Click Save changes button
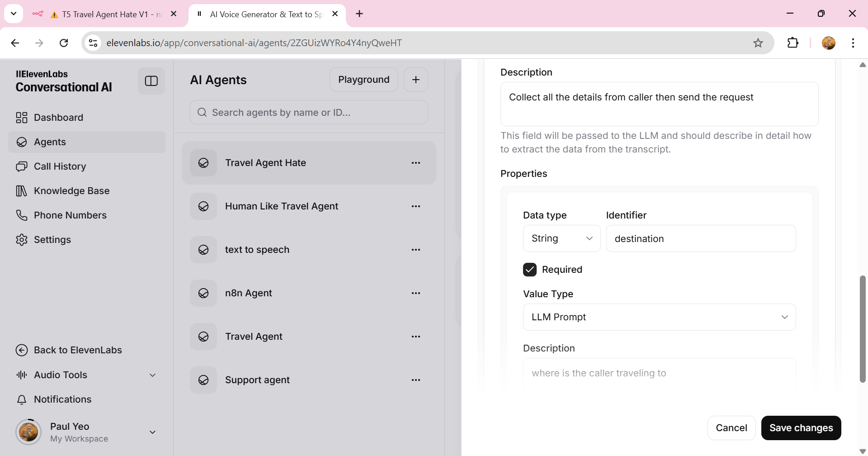Screen dimensions: 868x456 point(801,428)
